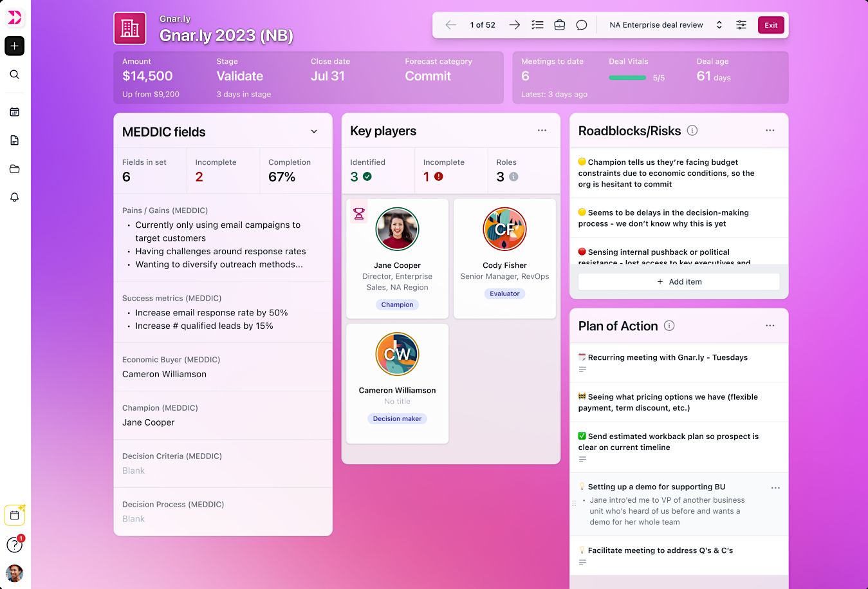
Task: Click blank Decision Process field
Action: tap(223, 512)
